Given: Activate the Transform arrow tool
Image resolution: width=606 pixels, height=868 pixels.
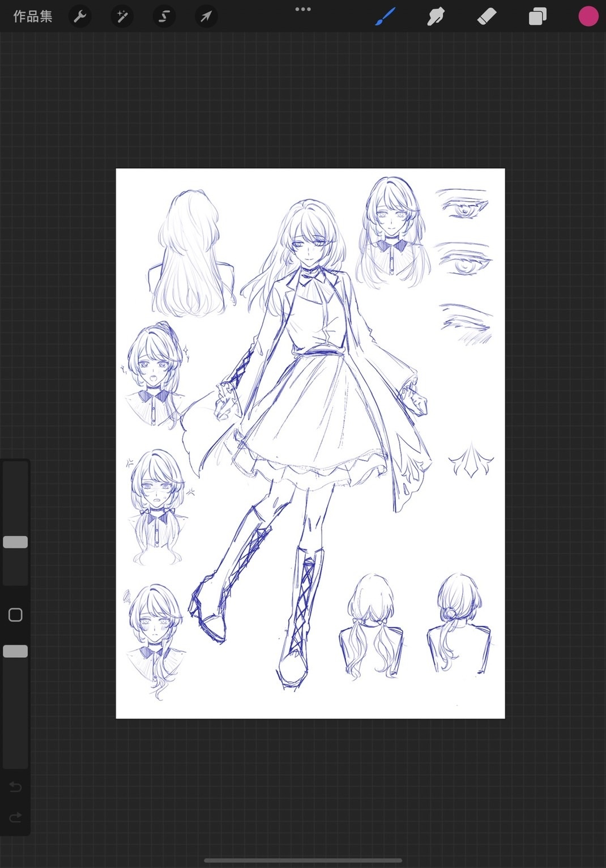Looking at the screenshot, I should pyautogui.click(x=206, y=16).
